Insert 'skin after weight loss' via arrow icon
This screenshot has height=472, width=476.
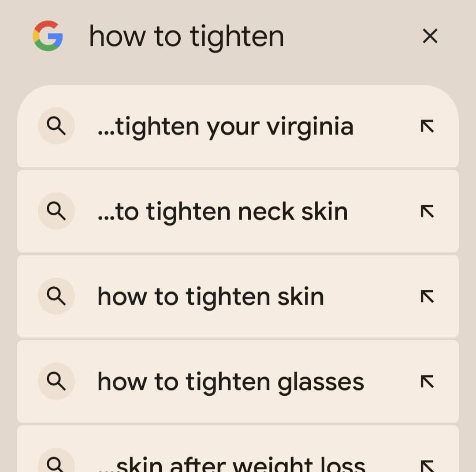coord(427,465)
